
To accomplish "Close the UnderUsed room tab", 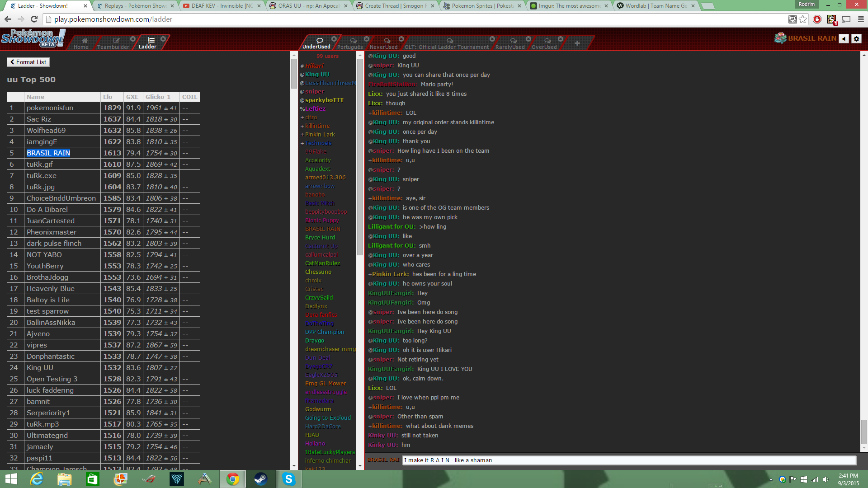I will tap(334, 39).
